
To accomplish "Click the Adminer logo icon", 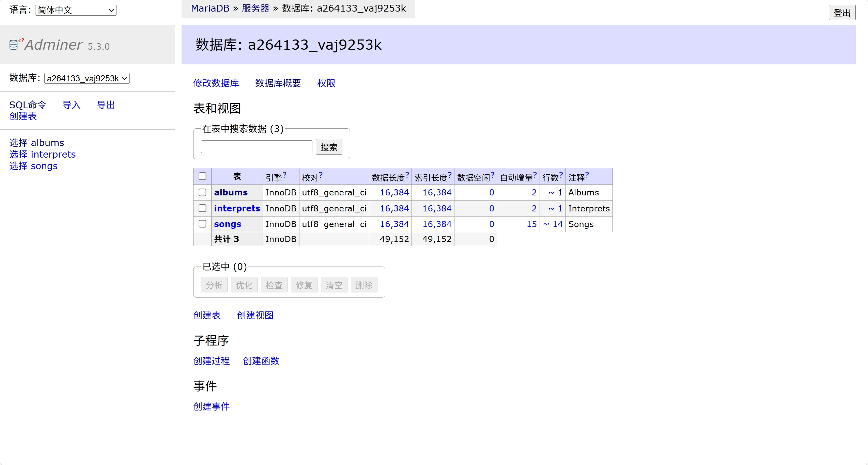I will tap(14, 45).
